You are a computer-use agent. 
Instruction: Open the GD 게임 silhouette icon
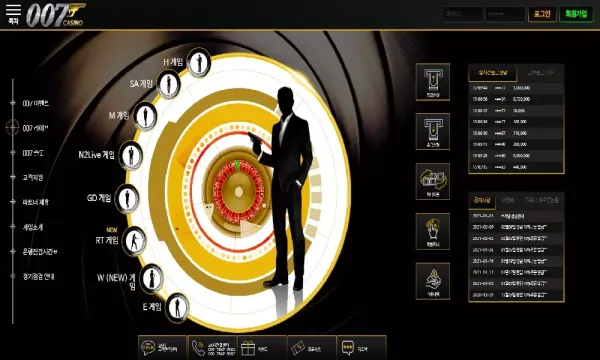point(127,198)
